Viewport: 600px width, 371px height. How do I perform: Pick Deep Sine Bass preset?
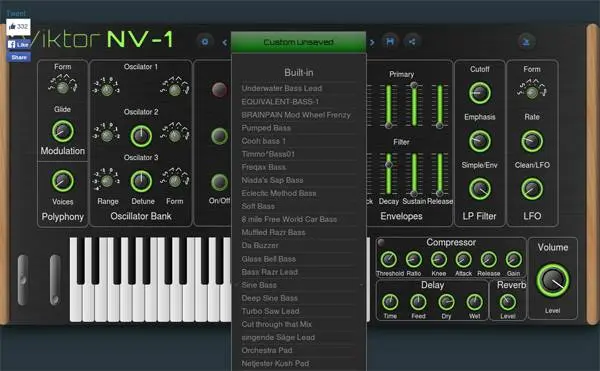click(298, 298)
